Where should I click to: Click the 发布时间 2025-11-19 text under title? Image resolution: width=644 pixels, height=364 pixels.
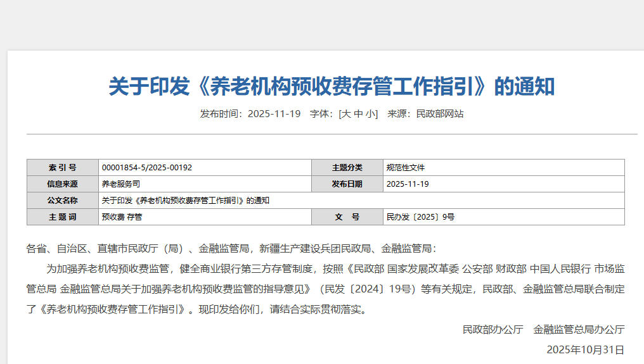click(250, 114)
